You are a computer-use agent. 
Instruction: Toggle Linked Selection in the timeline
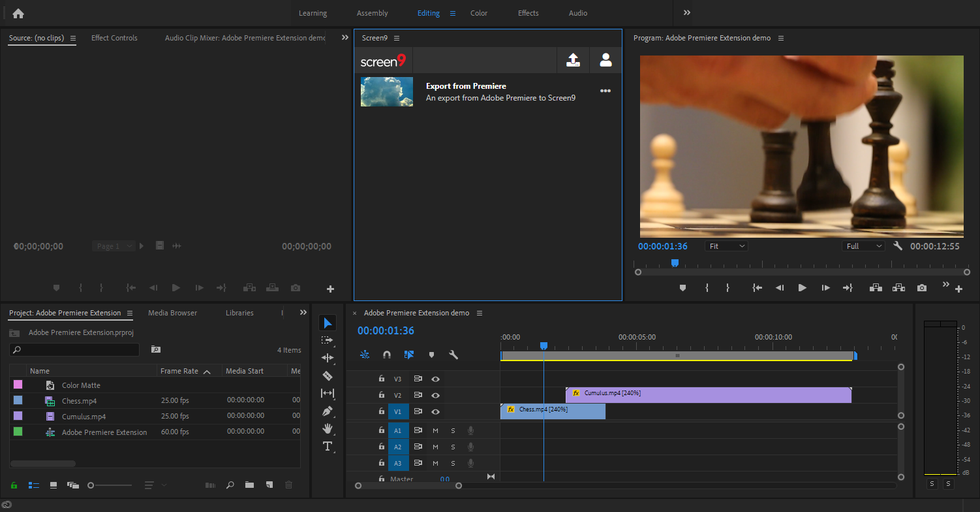click(x=409, y=355)
